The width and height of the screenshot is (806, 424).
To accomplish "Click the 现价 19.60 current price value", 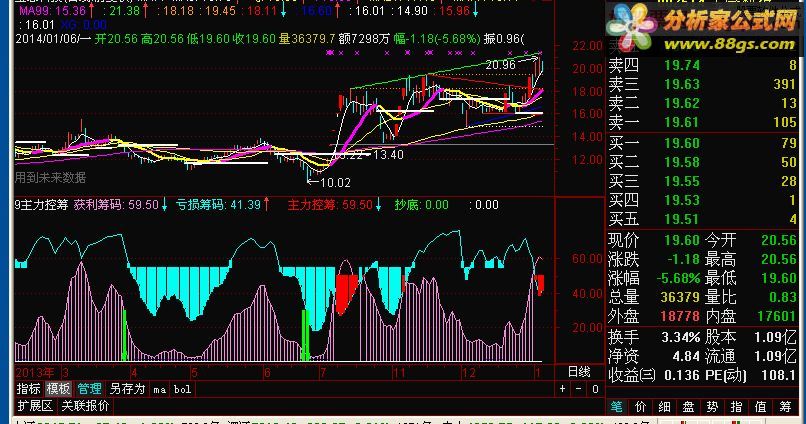I will coord(682,241).
